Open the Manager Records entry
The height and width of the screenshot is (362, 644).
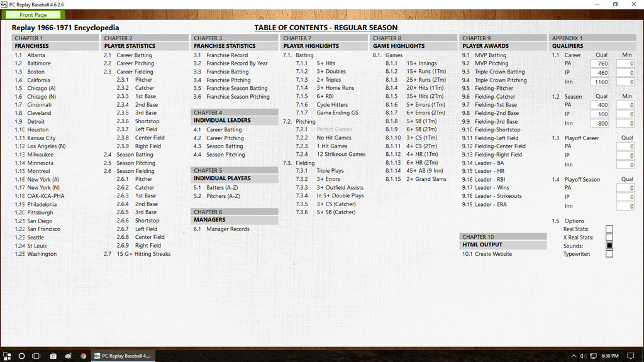pos(228,229)
